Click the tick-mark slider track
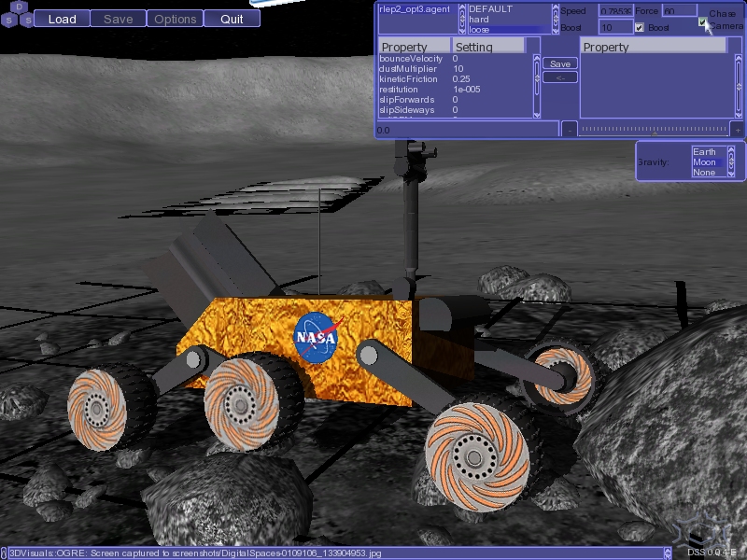Image resolution: width=747 pixels, height=560 pixels. [x=653, y=130]
